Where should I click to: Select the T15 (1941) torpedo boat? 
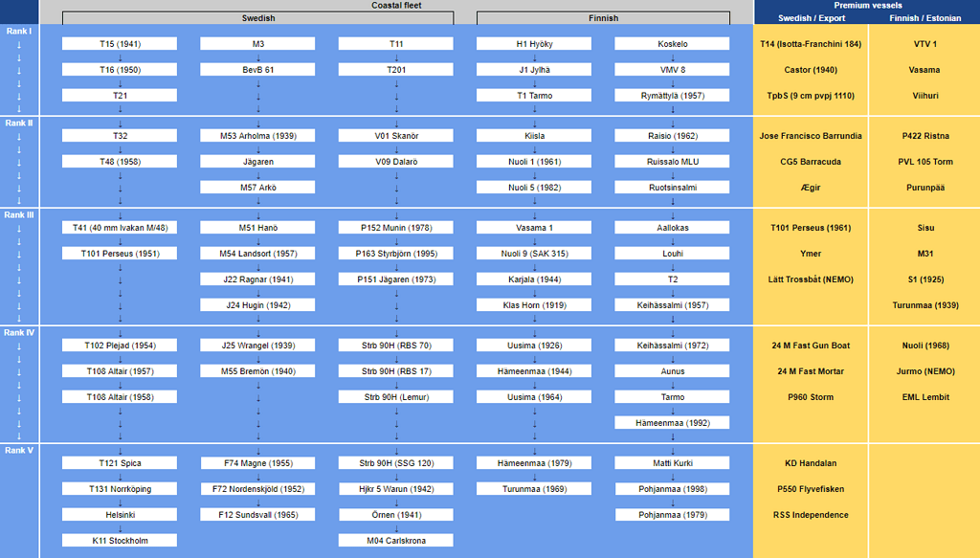click(x=119, y=42)
